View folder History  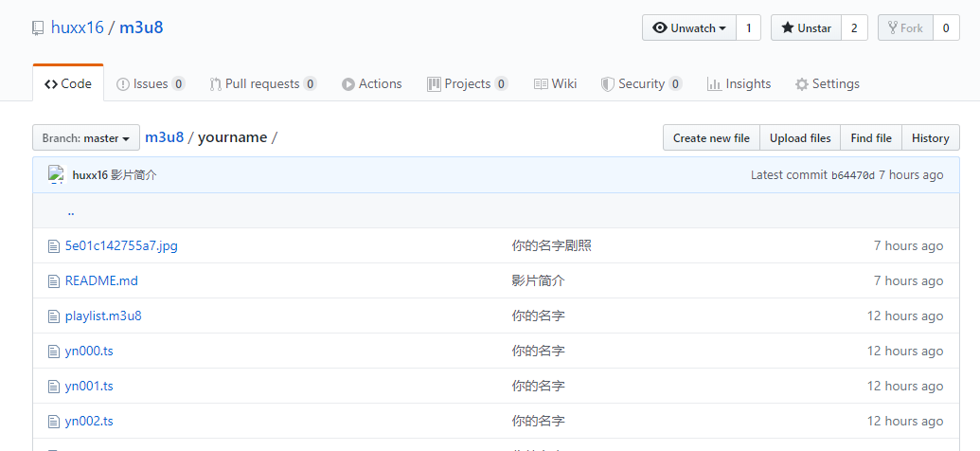(x=930, y=137)
